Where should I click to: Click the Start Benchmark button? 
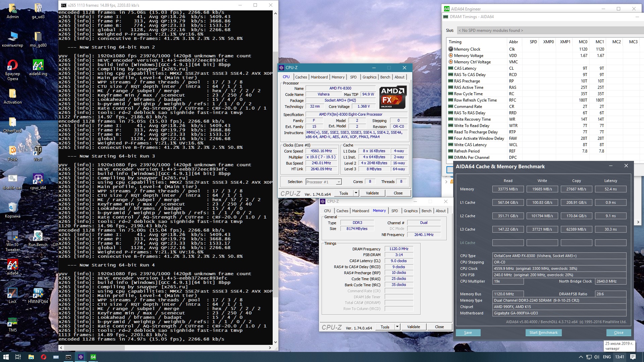(543, 333)
